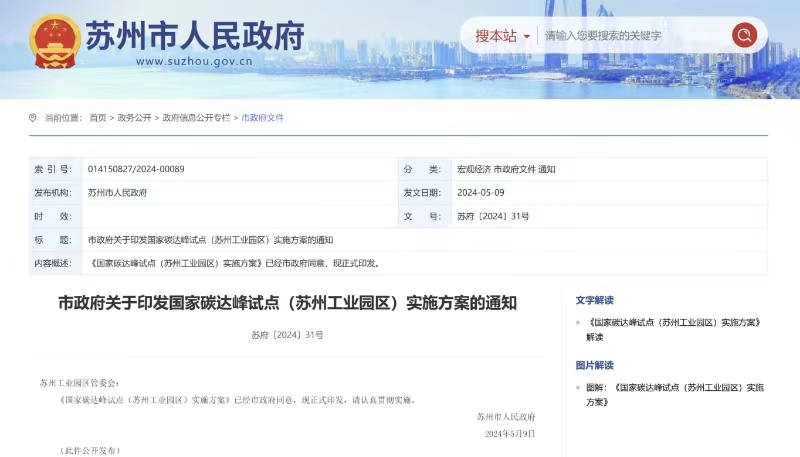The height and width of the screenshot is (457, 800).
Task: Open the 搜本站 search scope dropdown
Action: [501, 36]
